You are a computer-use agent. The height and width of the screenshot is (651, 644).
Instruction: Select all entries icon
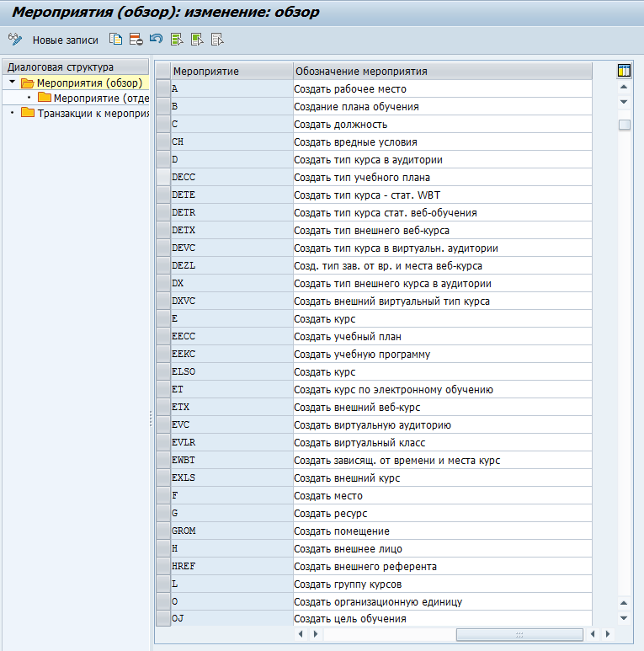(177, 40)
